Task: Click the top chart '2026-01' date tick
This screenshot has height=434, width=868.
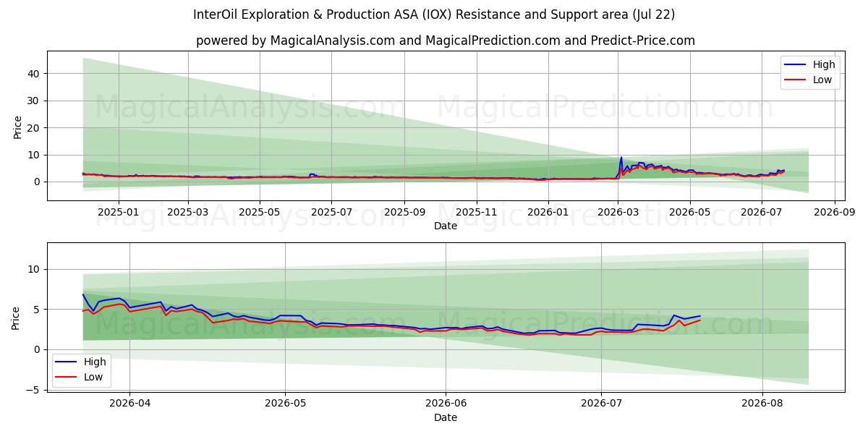Action: [x=548, y=213]
